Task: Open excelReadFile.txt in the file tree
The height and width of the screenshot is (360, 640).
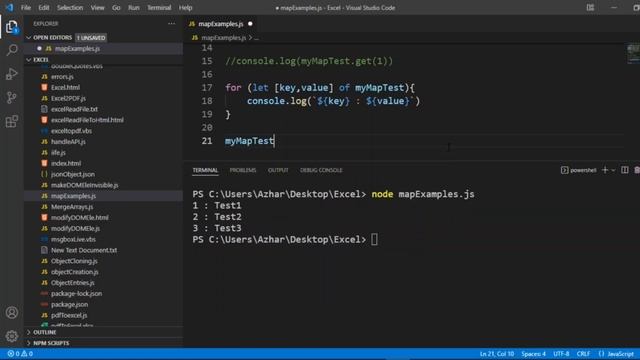Action: pyautogui.click(x=74, y=109)
